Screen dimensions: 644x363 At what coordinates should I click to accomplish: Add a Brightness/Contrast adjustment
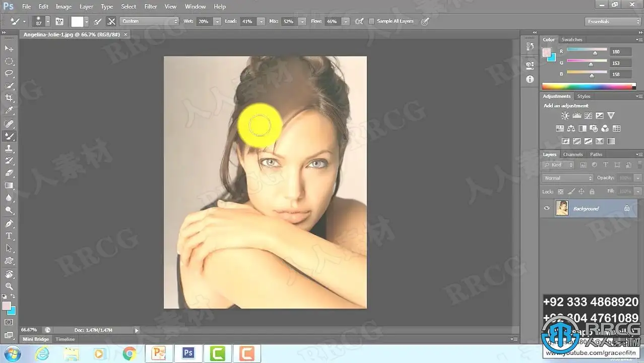tap(565, 115)
